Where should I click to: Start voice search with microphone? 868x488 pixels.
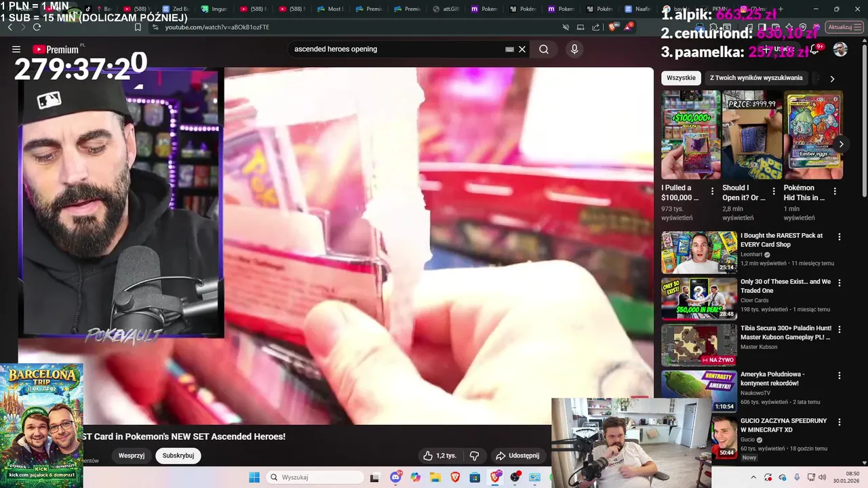coord(574,49)
